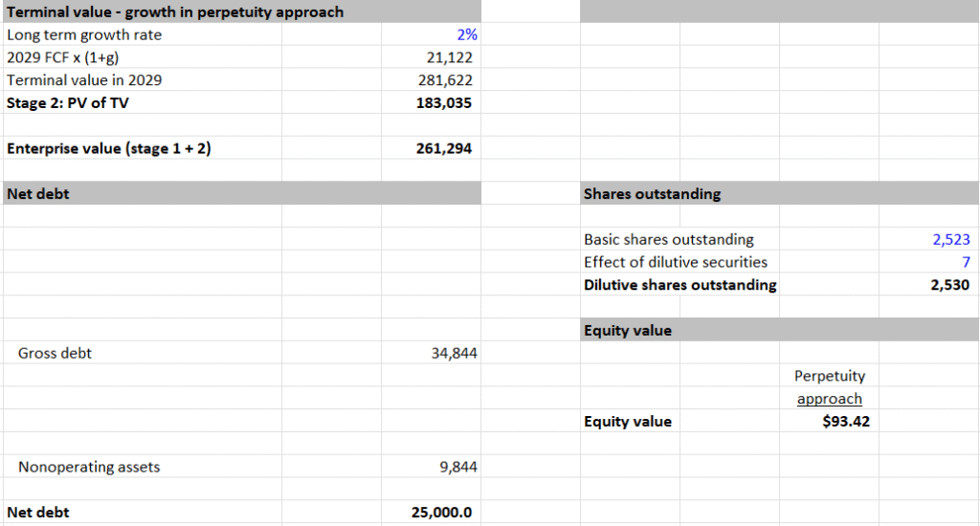Click the 'Effect of dilutive securities' label
980x526 pixels.
click(x=676, y=262)
